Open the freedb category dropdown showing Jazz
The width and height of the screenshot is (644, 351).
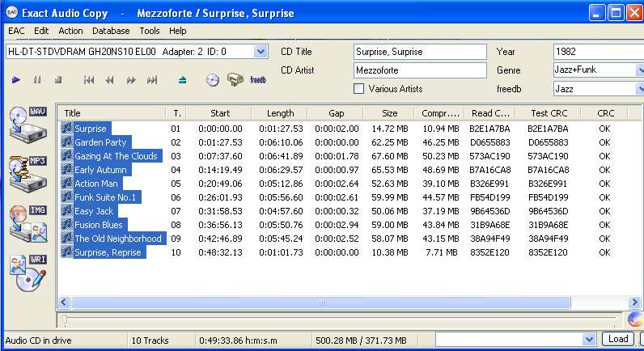pyautogui.click(x=639, y=88)
